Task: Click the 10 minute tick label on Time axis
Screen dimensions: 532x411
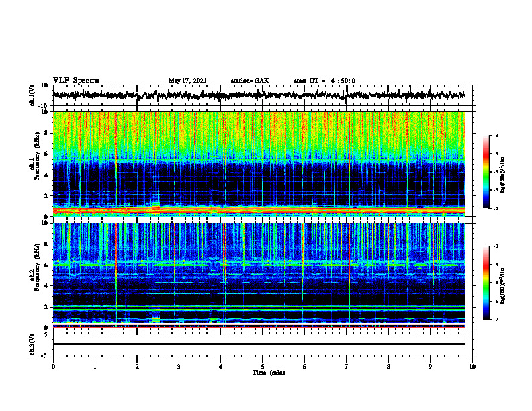Action: (472, 367)
